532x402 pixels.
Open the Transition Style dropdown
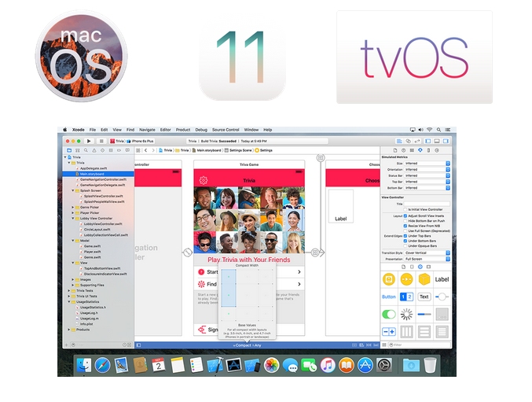pyautogui.click(x=427, y=253)
